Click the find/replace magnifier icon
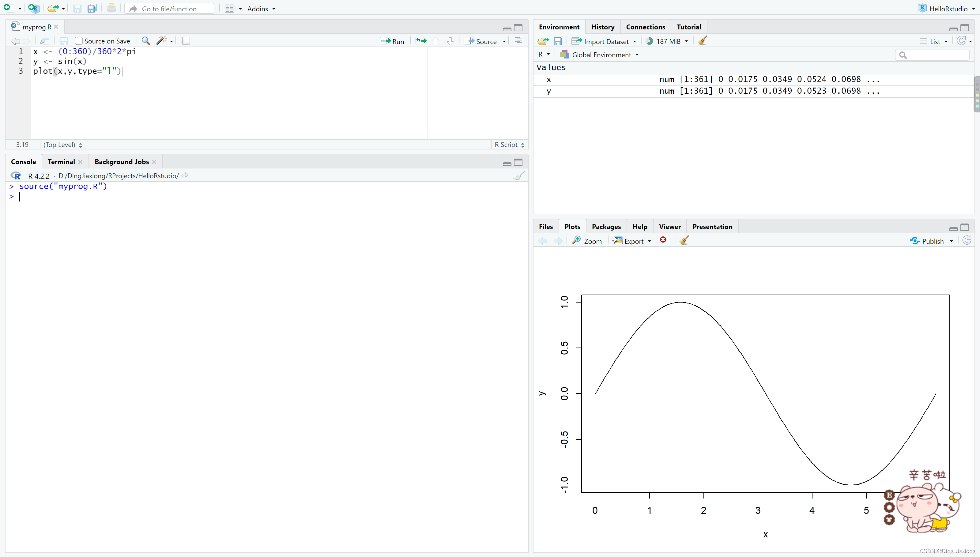Image resolution: width=980 pixels, height=557 pixels. point(146,40)
